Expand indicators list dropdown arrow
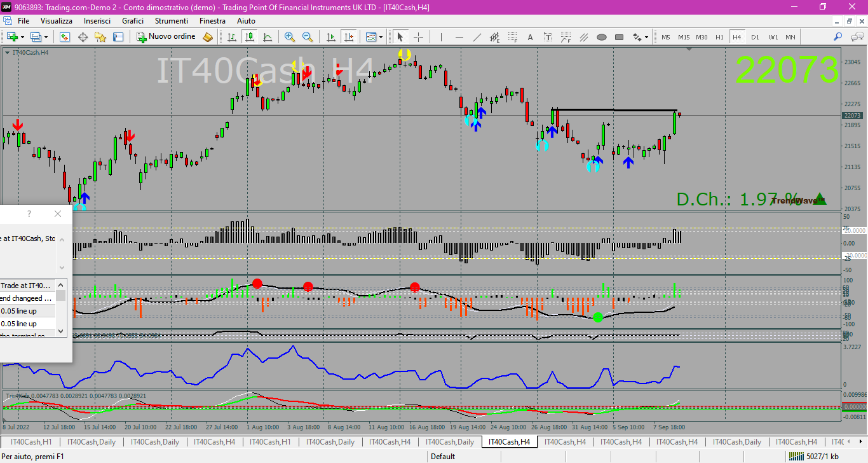The image size is (868, 463). (x=381, y=37)
